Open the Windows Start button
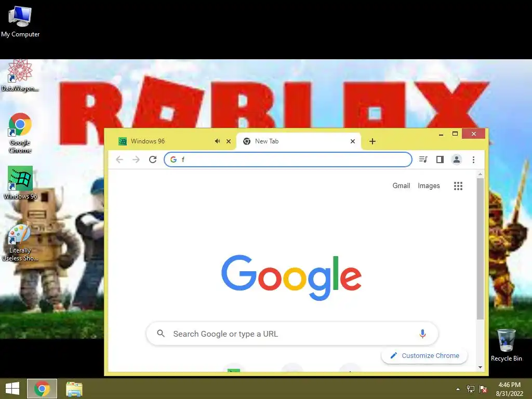 (12, 389)
